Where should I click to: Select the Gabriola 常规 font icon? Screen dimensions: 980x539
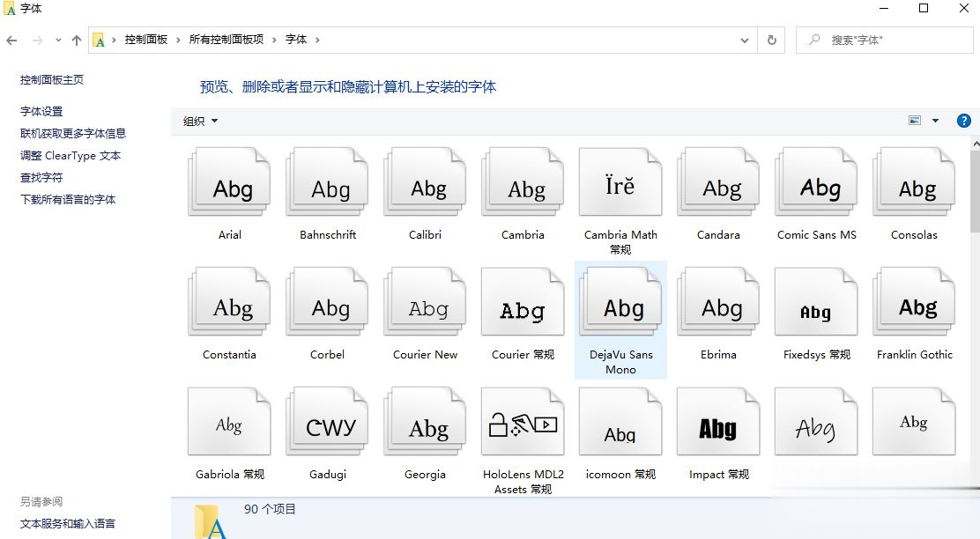pyautogui.click(x=229, y=422)
